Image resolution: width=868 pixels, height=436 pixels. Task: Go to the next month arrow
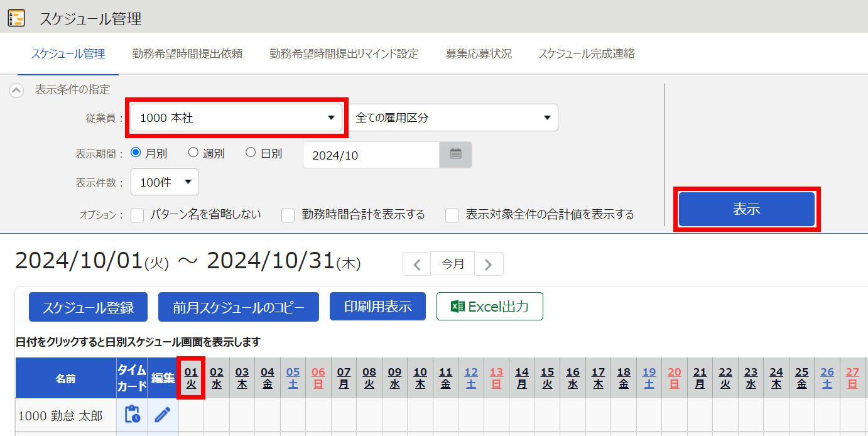(489, 264)
